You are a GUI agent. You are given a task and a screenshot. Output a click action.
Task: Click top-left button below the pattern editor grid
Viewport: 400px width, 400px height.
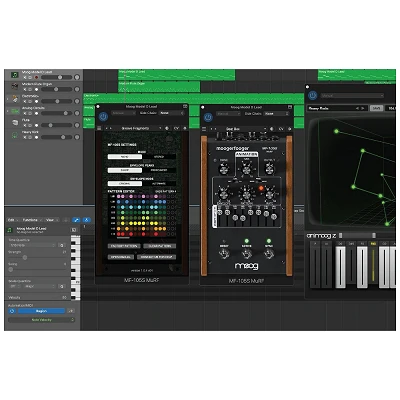124,246
